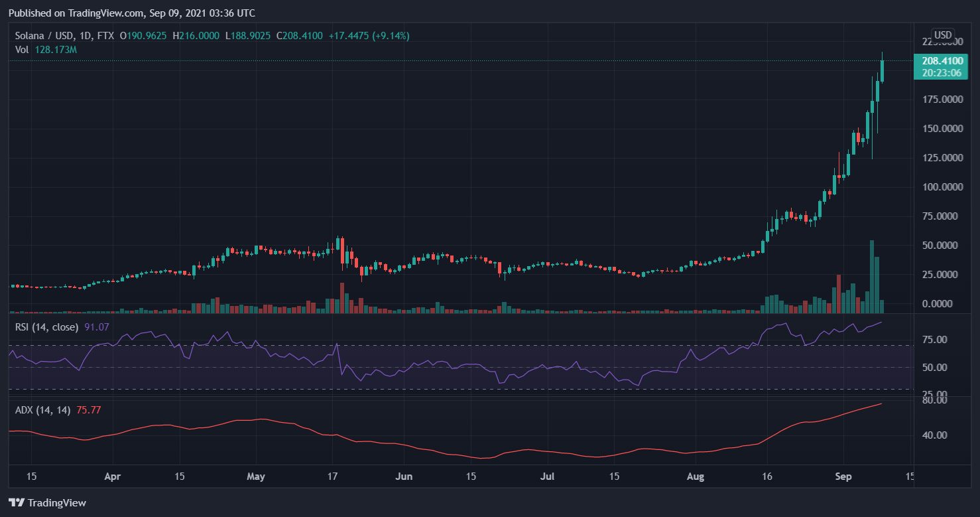
Task: Click the 100.0000 price axis level
Action: coord(943,187)
